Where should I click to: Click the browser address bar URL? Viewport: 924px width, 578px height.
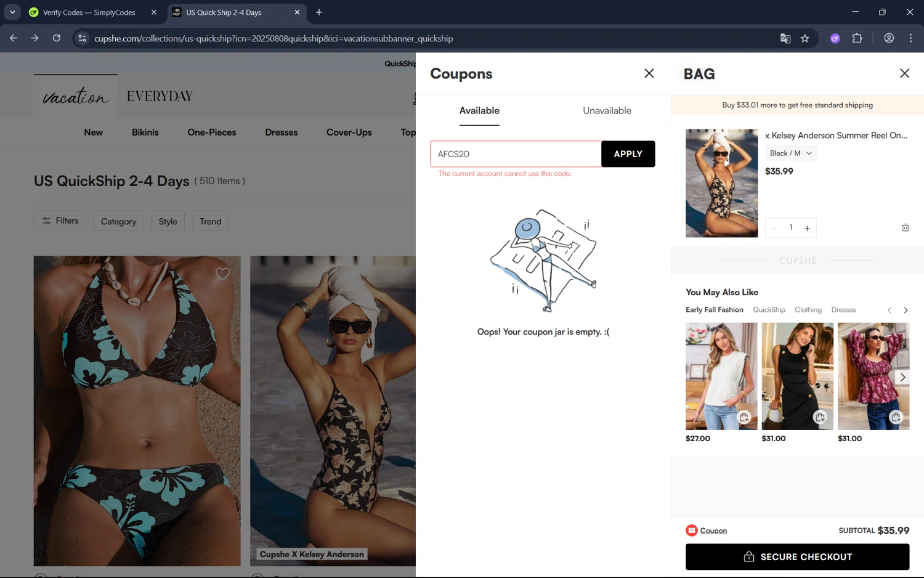(x=274, y=38)
